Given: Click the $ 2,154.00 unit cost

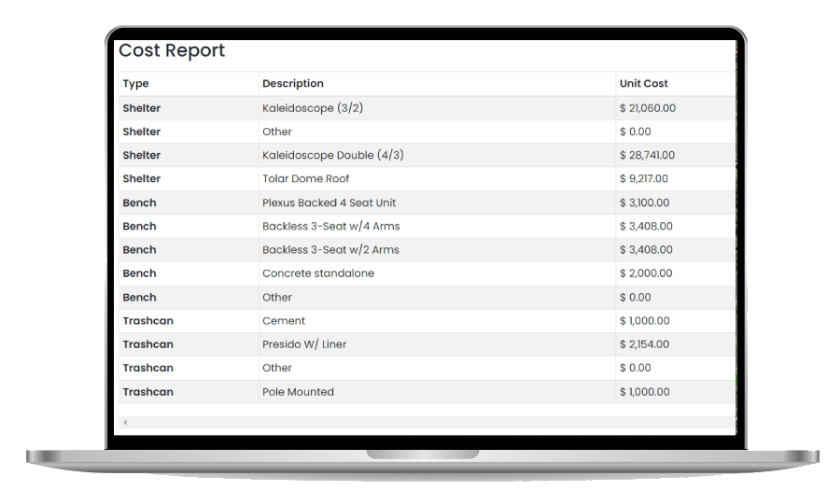Looking at the screenshot, I should click(644, 344).
